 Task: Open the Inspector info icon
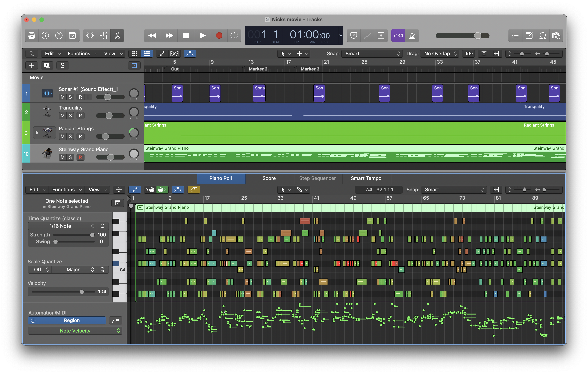pos(45,36)
